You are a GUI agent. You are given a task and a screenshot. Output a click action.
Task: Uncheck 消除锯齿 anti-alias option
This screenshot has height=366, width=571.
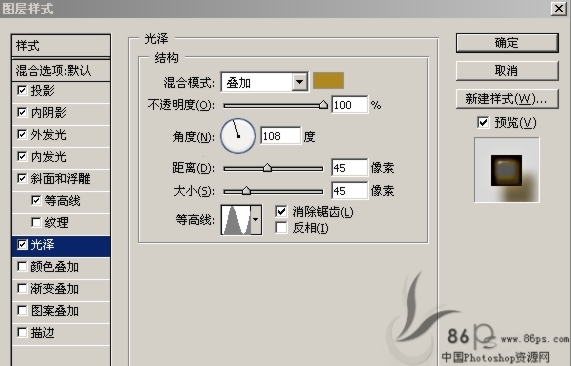coord(281,211)
